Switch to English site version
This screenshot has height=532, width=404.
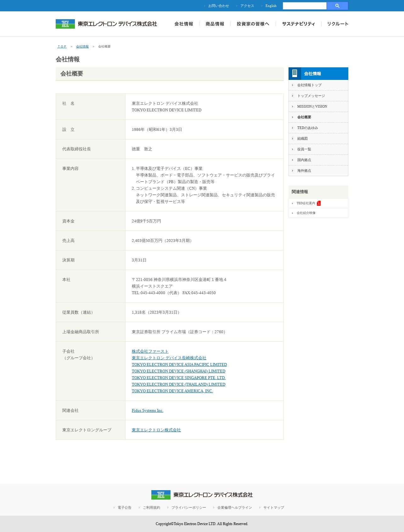pyautogui.click(x=271, y=6)
